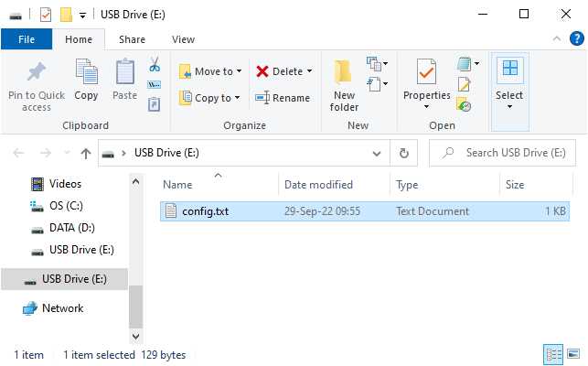Open DATA (D:) in the navigation pane
588x366 pixels.
63,228
